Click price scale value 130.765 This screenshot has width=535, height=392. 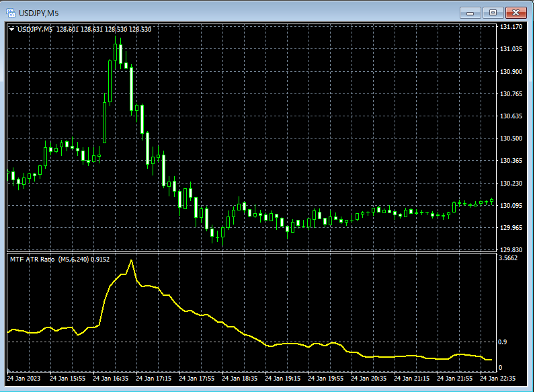[x=511, y=93]
